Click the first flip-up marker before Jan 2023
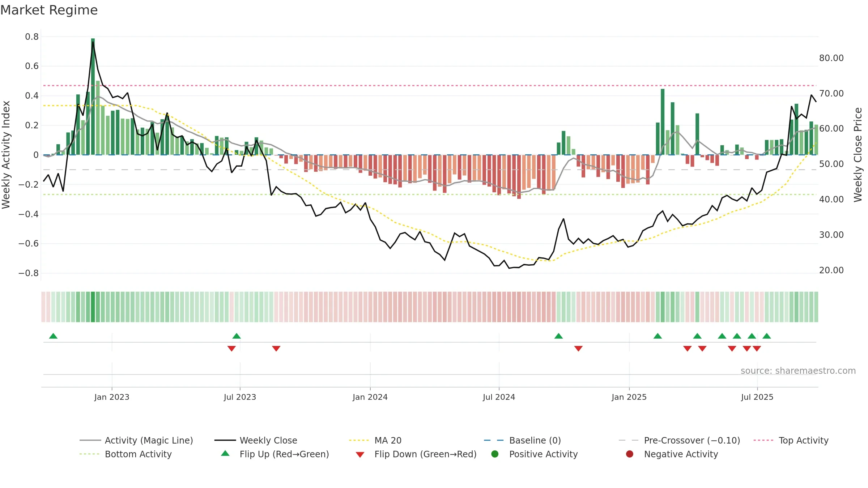Screen dimensions: 868x488 pos(53,336)
